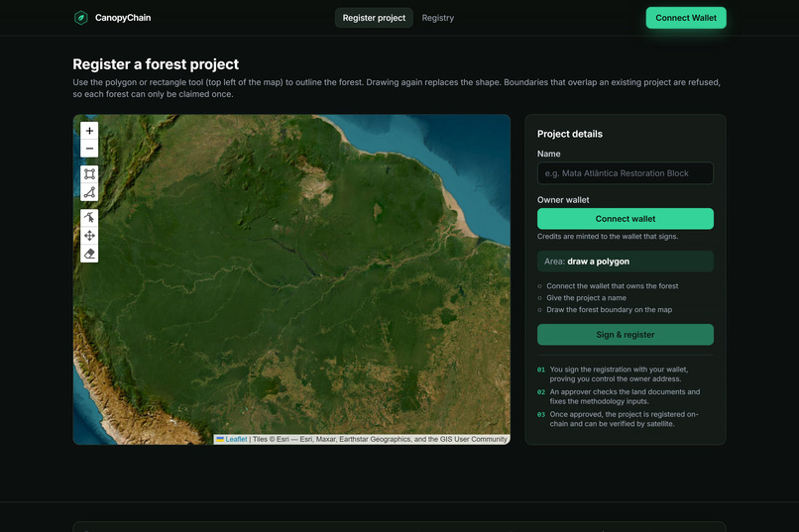The image size is (799, 532).
Task: Switch to the Registry tab
Action: point(438,18)
